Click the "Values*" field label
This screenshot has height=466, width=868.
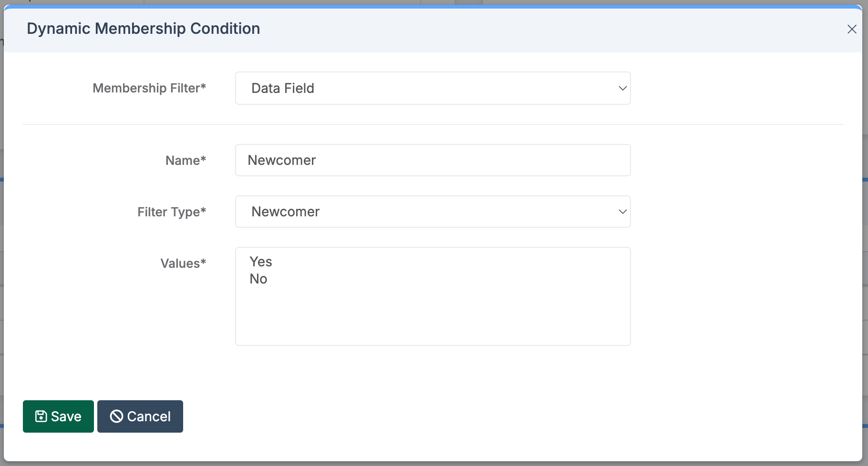[183, 263]
